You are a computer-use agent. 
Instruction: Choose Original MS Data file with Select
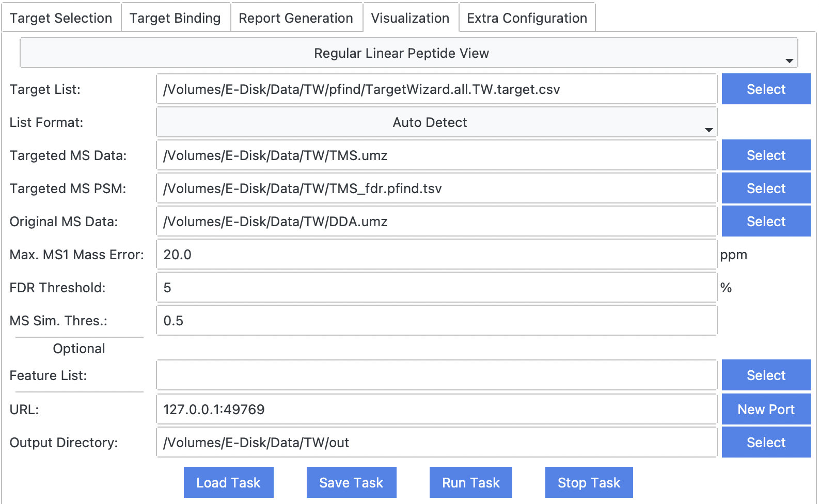(766, 222)
